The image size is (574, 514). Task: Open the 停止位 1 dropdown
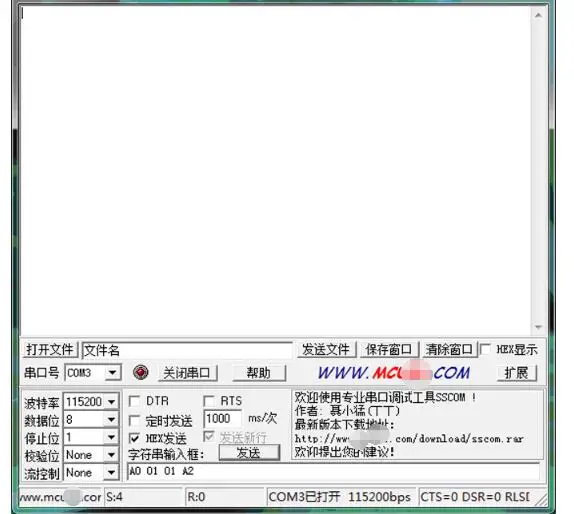pos(111,437)
